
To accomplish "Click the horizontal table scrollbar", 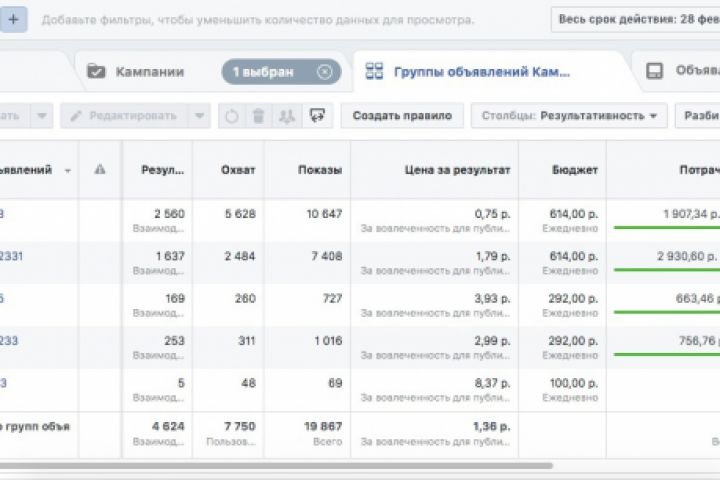I will 276,466.
